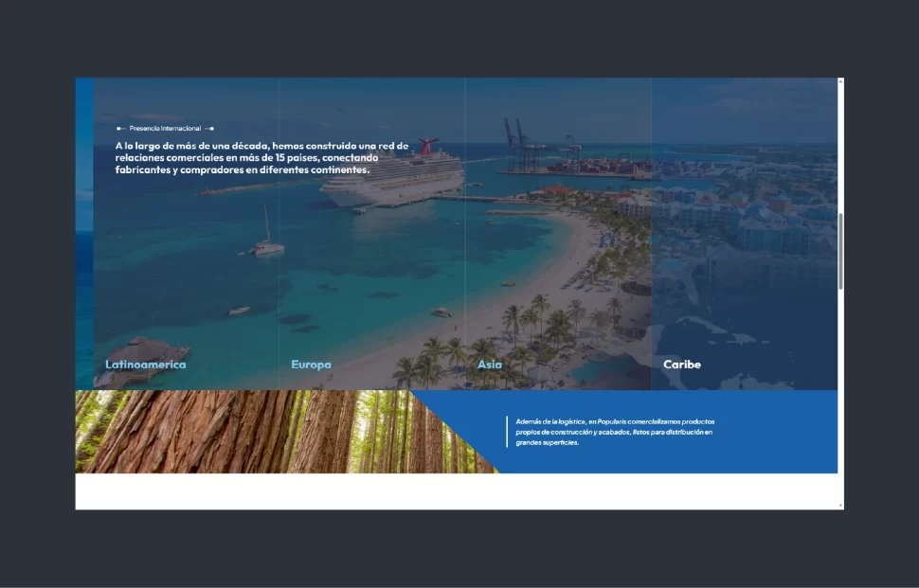Click the vertical scrollbar thumb
Screen dimensions: 919x588
point(840,251)
